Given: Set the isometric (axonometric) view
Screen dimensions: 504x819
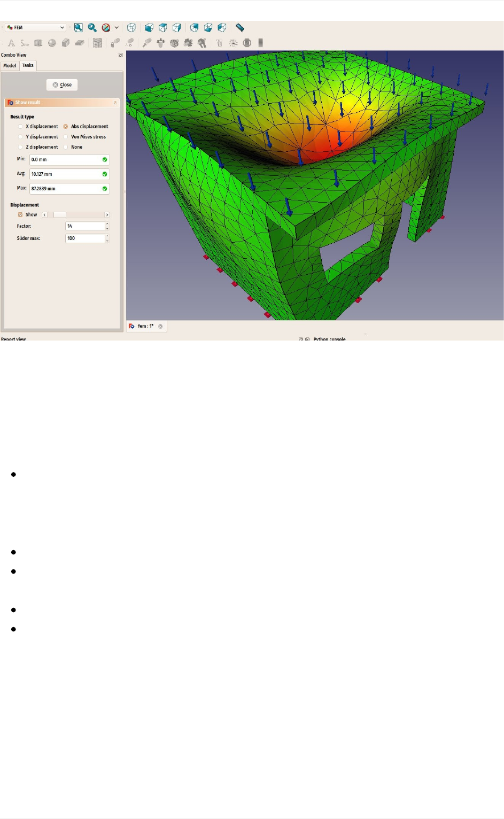Looking at the screenshot, I should (x=131, y=27).
